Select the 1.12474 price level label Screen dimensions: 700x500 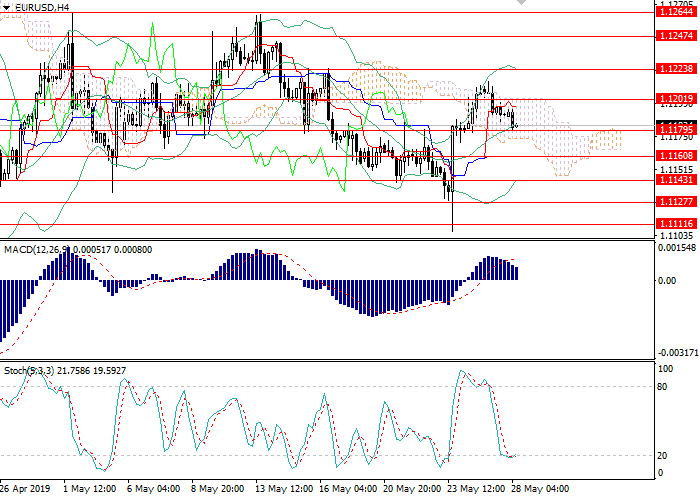click(676, 35)
